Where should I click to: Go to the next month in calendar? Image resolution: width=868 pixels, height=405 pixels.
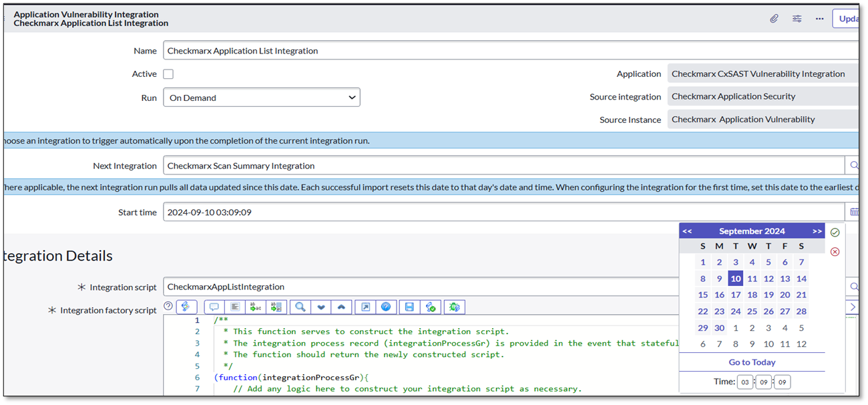coord(817,231)
